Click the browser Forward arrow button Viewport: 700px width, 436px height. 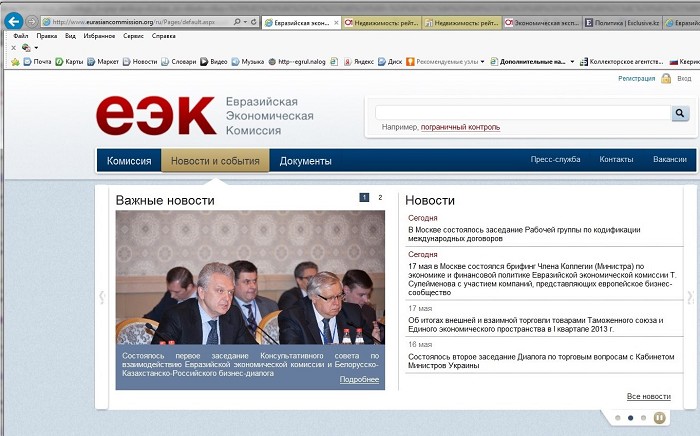point(32,21)
